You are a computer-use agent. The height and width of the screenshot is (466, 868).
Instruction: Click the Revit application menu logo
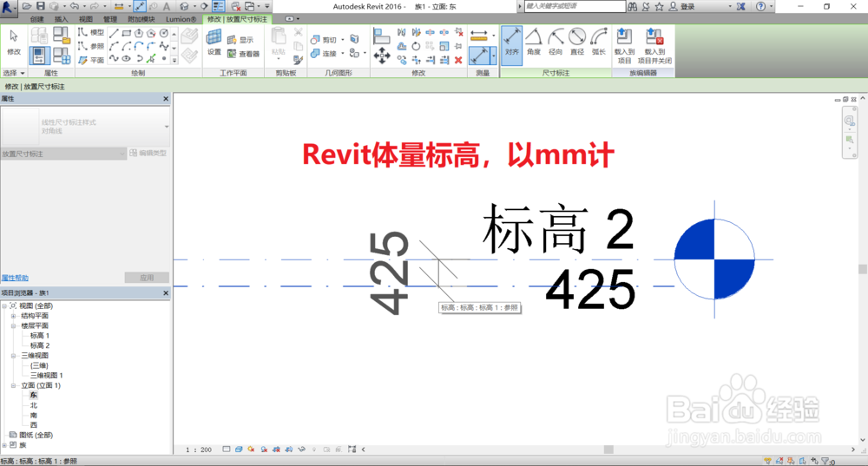(9, 7)
